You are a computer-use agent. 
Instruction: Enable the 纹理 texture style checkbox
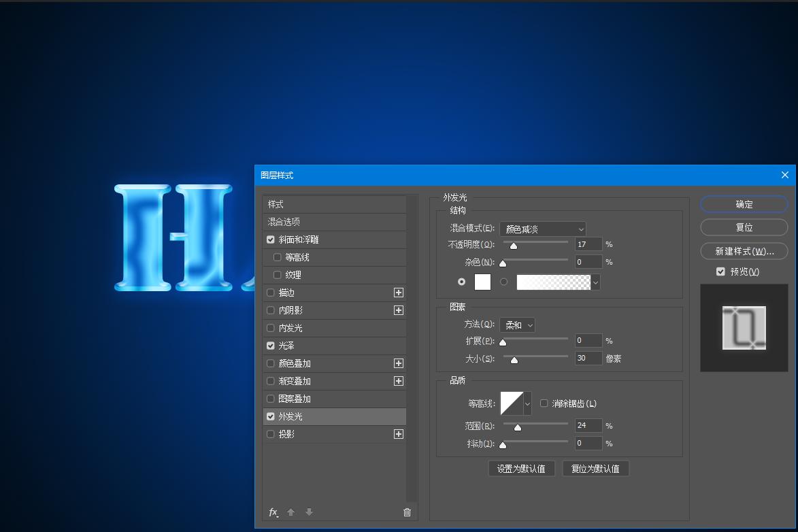pyautogui.click(x=276, y=274)
